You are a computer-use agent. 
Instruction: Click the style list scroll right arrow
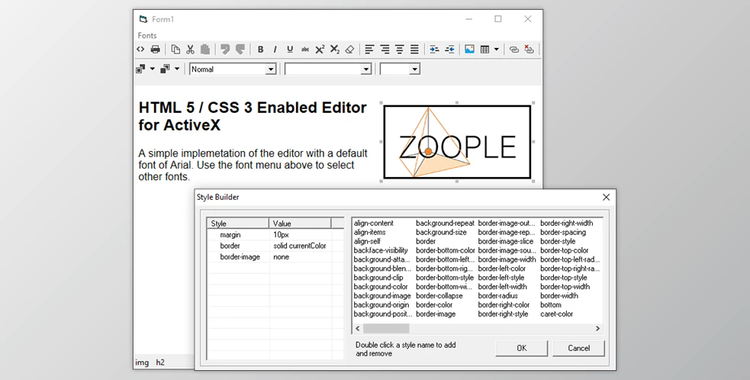pos(597,328)
